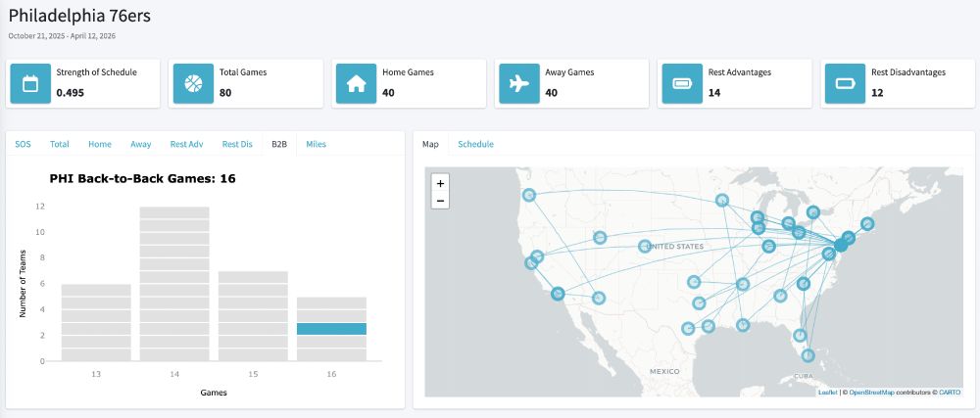The width and height of the screenshot is (980, 418).
Task: Click the New Orleans marker on the map
Action: pos(743,325)
